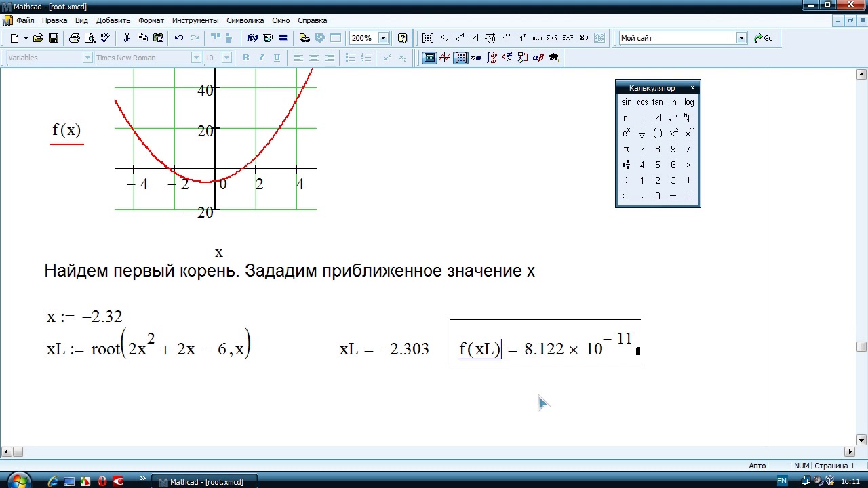The height and width of the screenshot is (488, 868).
Task: Open a file with the folder icon
Action: (38, 38)
